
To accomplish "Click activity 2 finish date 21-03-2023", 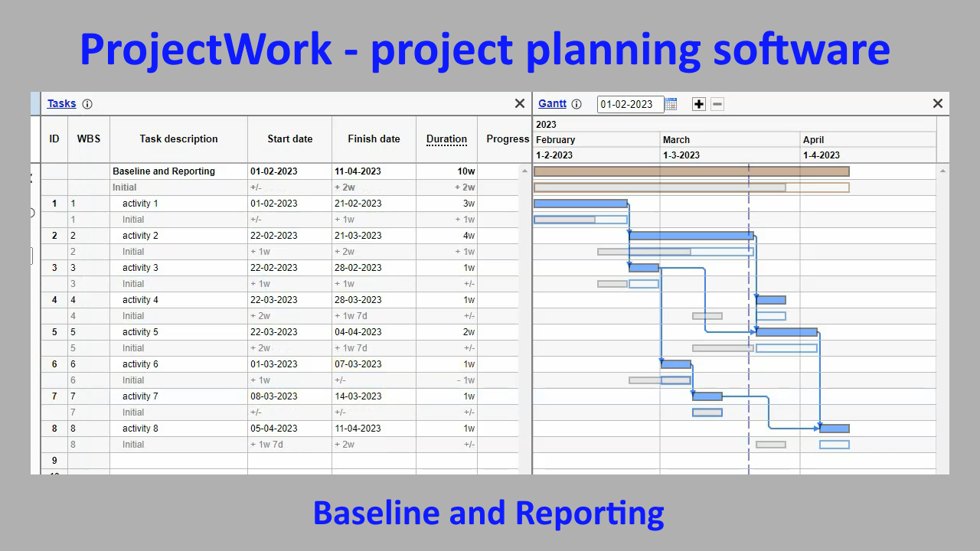I will (x=358, y=236).
